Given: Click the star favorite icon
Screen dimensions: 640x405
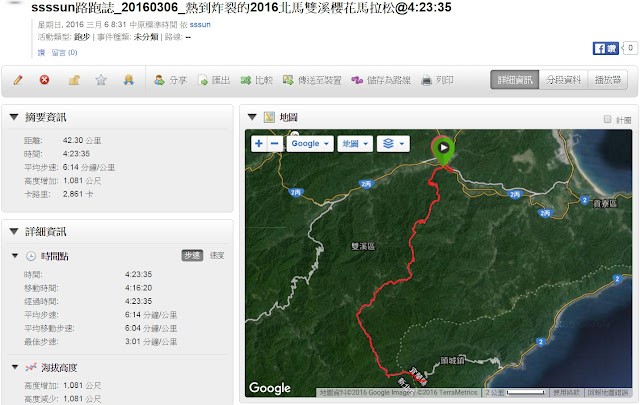Looking at the screenshot, I should click(101, 80).
